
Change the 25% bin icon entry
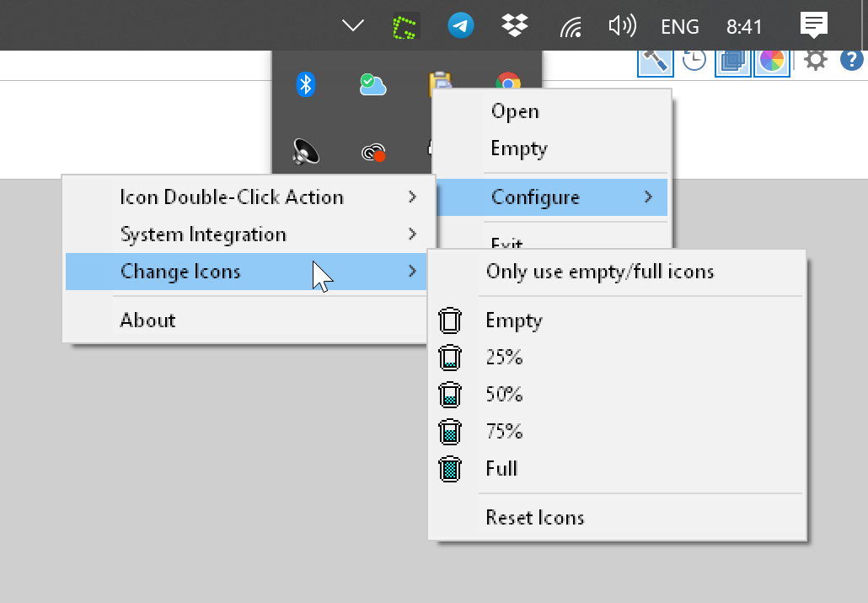coord(617,358)
